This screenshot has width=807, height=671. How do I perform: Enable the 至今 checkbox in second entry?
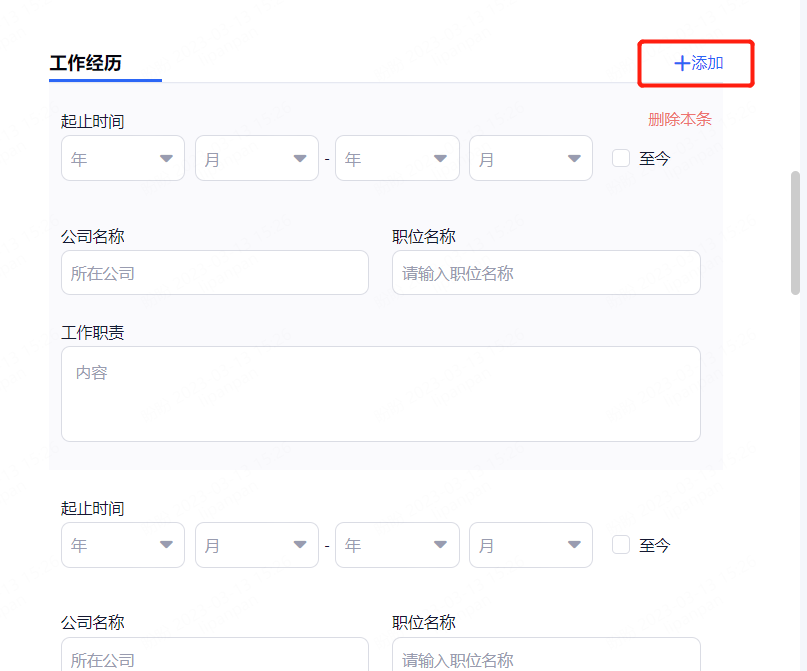[621, 545]
